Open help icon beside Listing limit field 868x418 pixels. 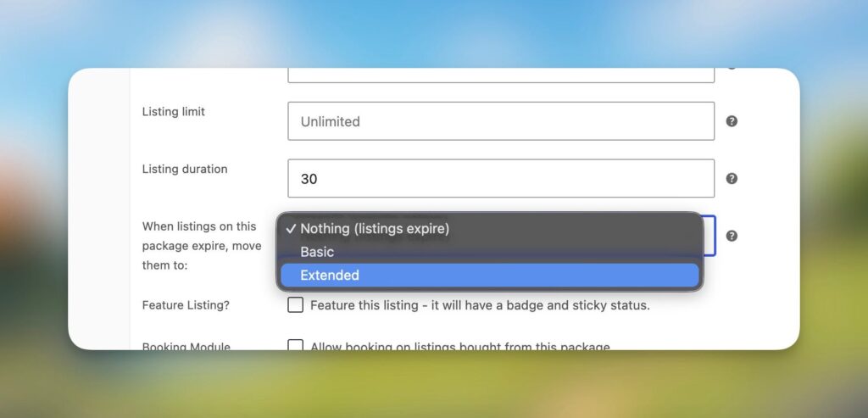click(732, 121)
